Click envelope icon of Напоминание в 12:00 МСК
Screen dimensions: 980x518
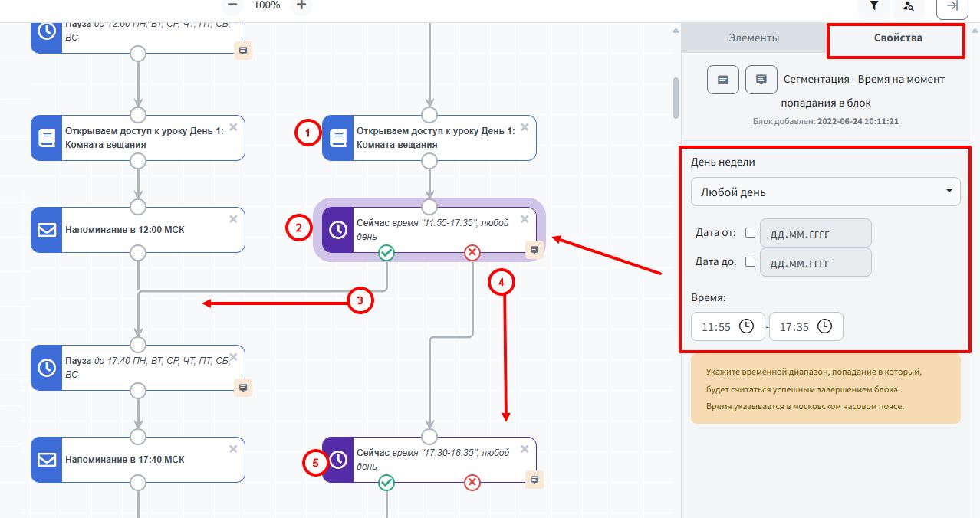pos(47,230)
